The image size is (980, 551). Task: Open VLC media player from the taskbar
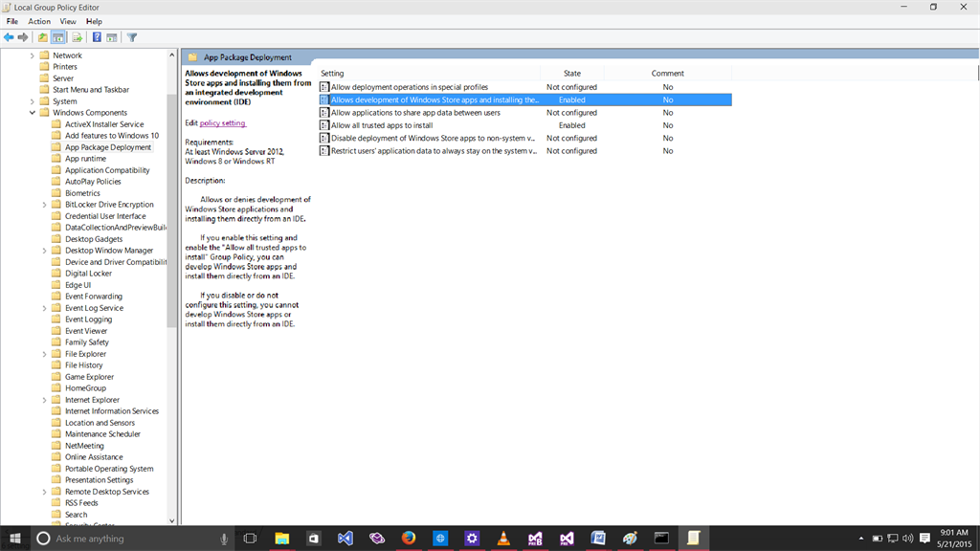tap(503, 538)
